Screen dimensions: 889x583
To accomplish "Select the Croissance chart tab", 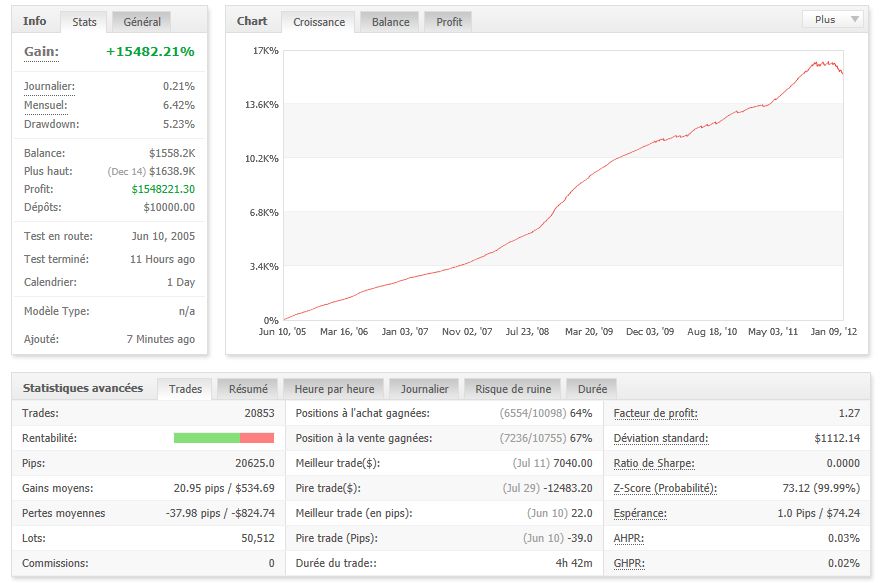I will [319, 22].
